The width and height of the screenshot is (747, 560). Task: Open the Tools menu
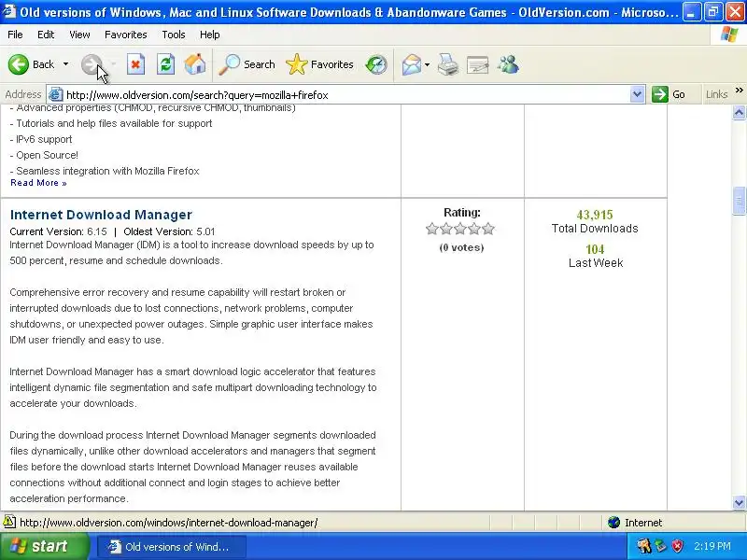click(x=174, y=35)
